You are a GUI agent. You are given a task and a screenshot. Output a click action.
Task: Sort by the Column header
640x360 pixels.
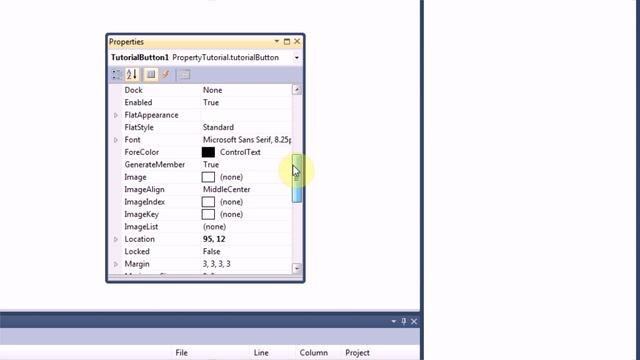click(313, 353)
